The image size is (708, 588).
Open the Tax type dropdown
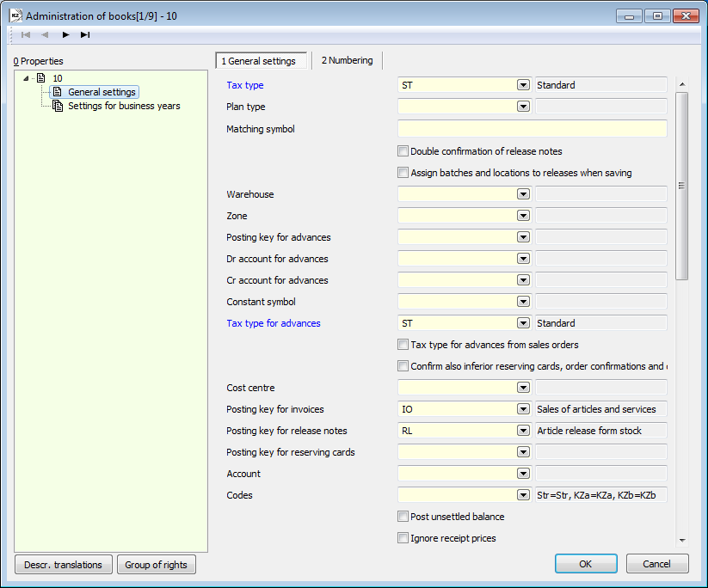(x=522, y=85)
